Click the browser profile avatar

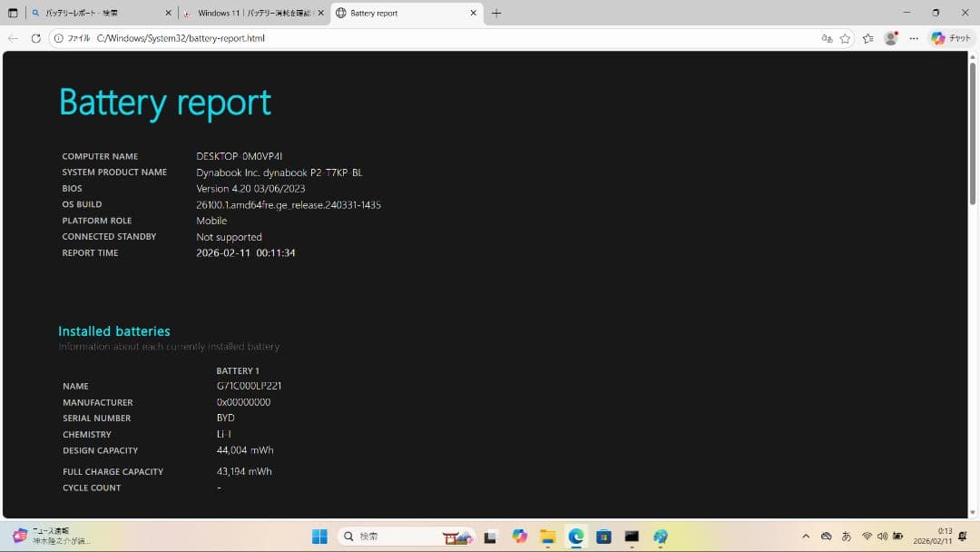click(x=890, y=38)
